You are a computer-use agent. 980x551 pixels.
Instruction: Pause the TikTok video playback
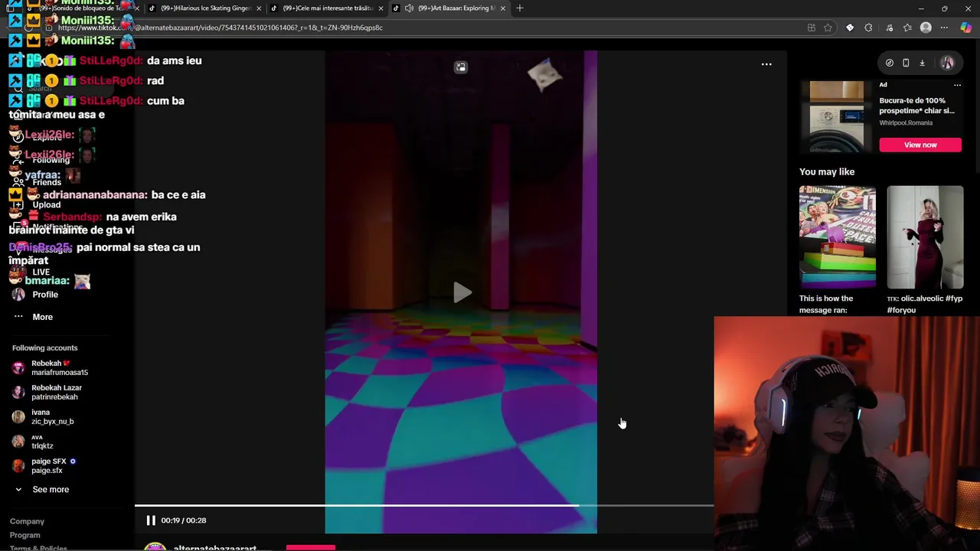[x=151, y=520]
